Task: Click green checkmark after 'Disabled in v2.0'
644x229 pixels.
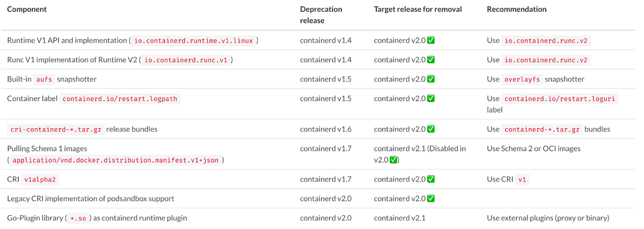Action: pyautogui.click(x=393, y=160)
